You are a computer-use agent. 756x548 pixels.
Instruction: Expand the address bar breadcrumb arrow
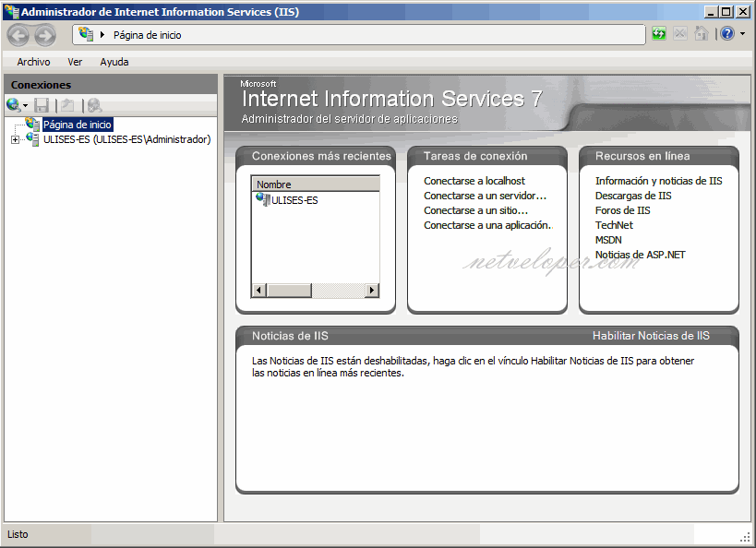click(102, 35)
